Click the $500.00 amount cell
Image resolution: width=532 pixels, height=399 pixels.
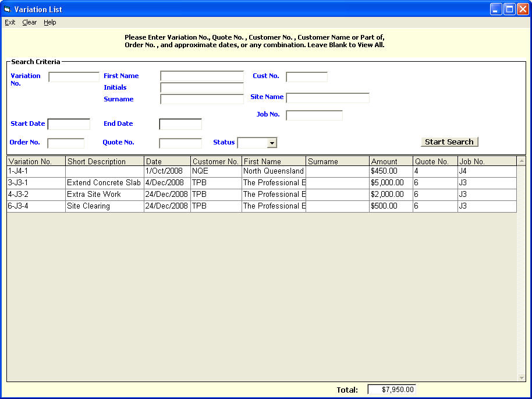(391, 206)
